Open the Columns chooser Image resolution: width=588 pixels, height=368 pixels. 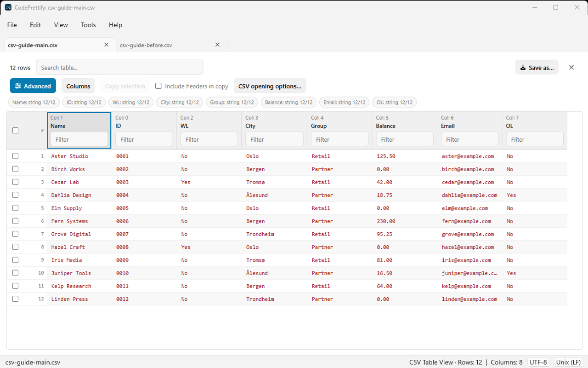click(78, 86)
